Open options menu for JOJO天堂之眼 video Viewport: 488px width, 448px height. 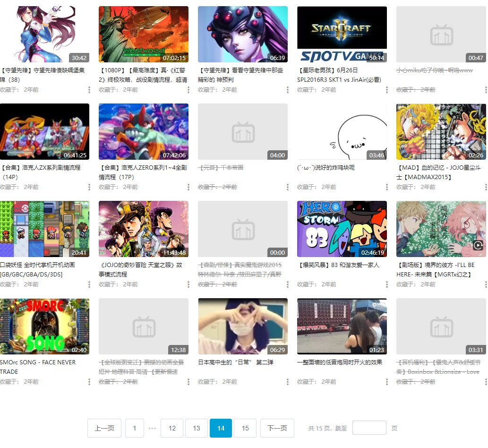(x=188, y=284)
